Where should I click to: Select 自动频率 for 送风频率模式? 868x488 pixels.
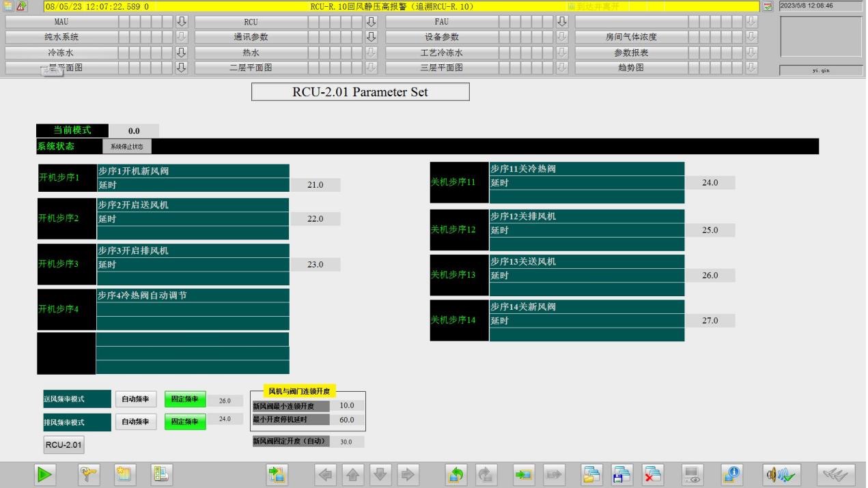(135, 400)
